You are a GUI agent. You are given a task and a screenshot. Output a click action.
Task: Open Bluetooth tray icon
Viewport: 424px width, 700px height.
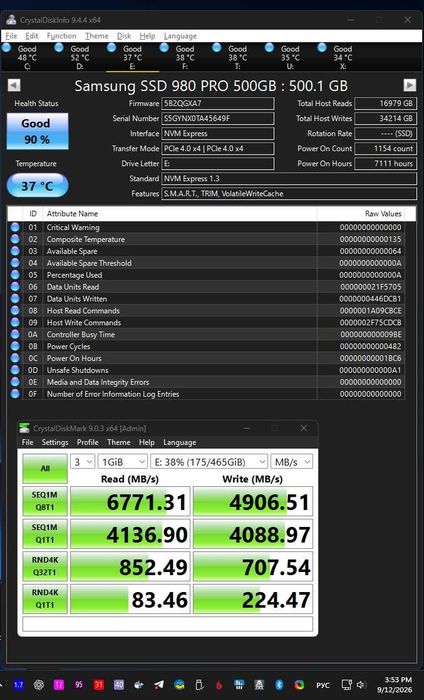[279, 684]
